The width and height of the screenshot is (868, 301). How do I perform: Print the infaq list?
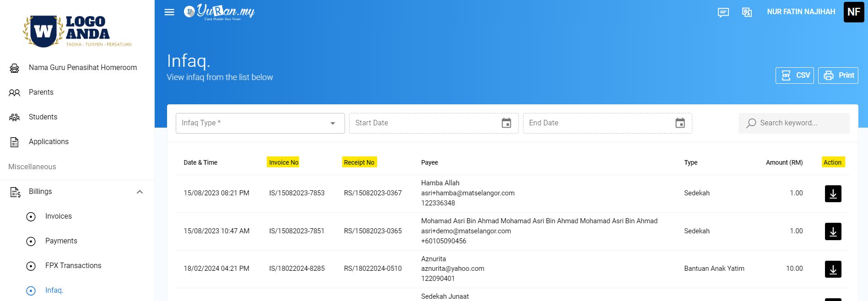pos(838,75)
